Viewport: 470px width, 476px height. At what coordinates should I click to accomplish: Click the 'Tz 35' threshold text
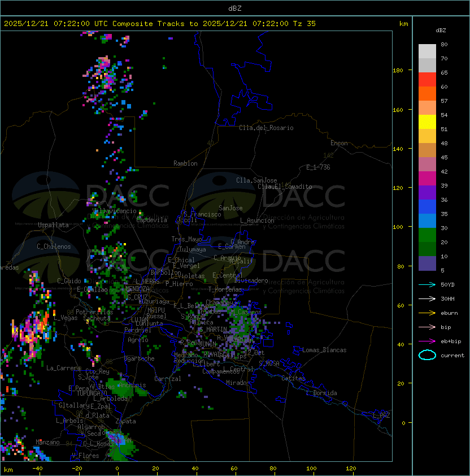(x=304, y=24)
